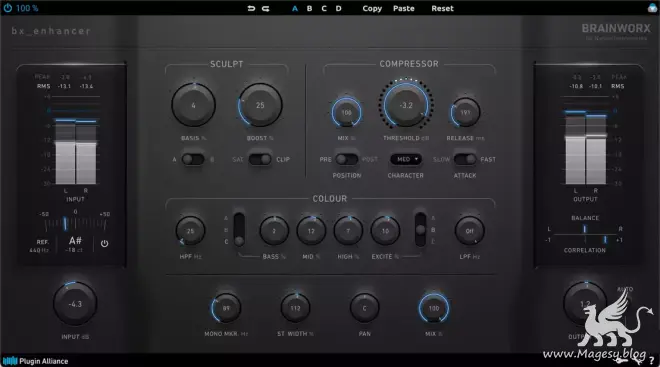
Task: Open the Character MED dropdown
Action: 406,159
